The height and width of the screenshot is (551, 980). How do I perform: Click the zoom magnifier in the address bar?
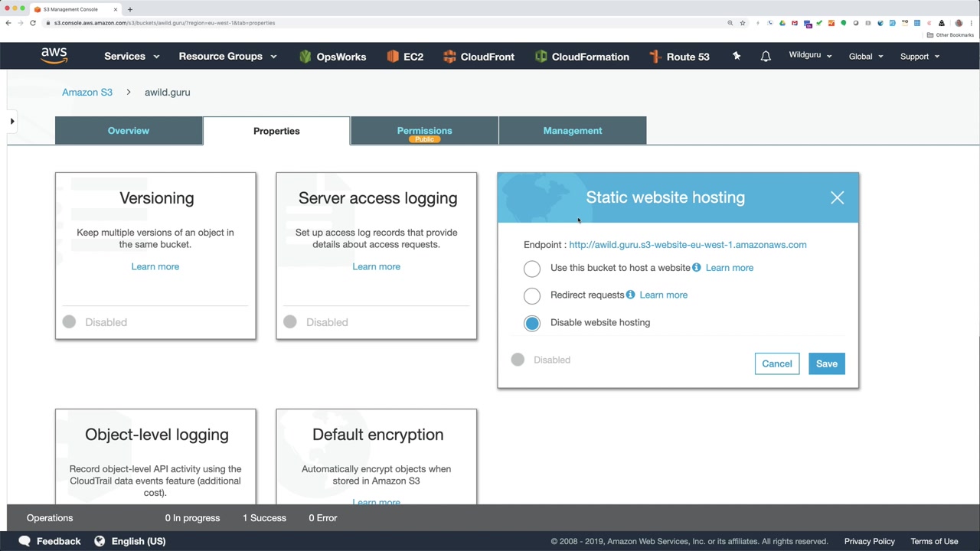point(730,23)
